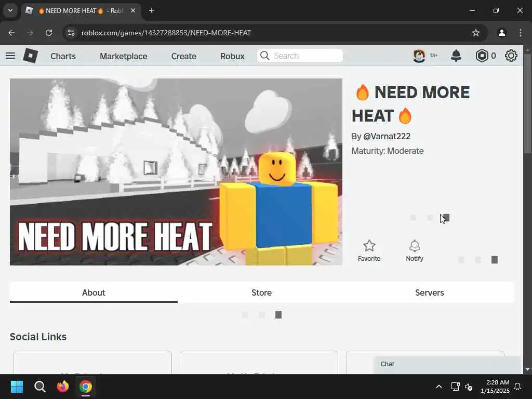Go to the Create page
The image size is (532, 399).
pos(183,56)
